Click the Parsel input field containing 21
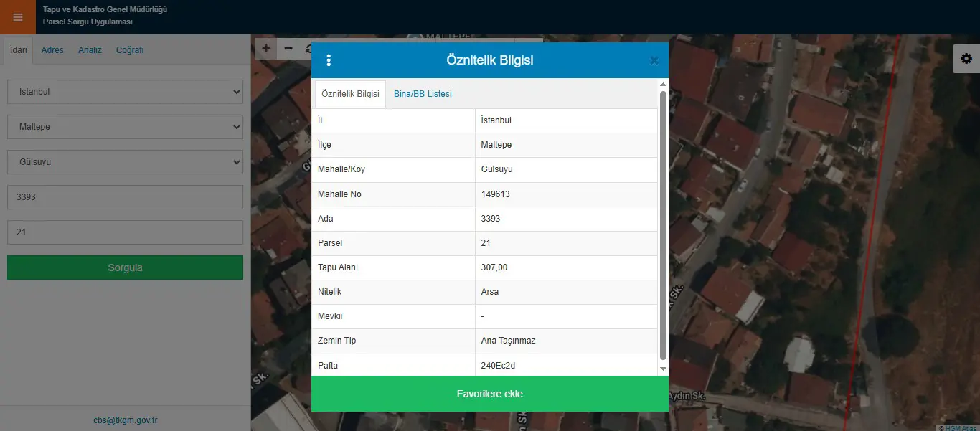The width and height of the screenshot is (980, 431). [x=125, y=232]
